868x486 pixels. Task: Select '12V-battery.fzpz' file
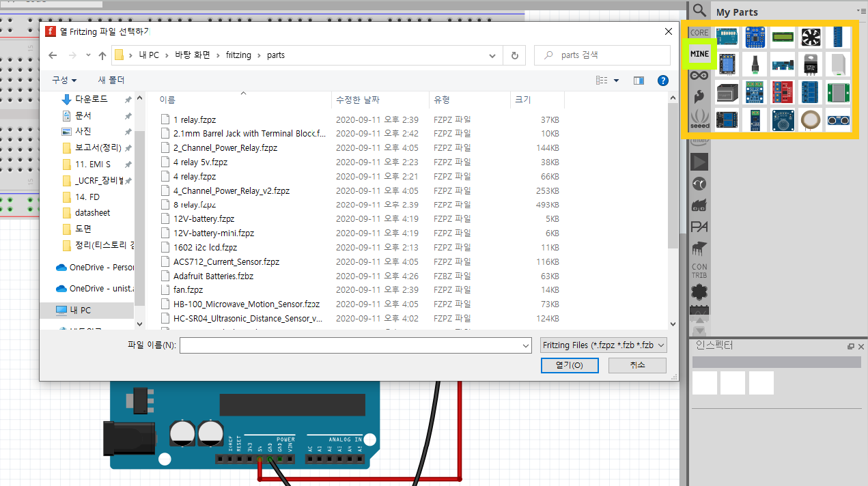204,219
